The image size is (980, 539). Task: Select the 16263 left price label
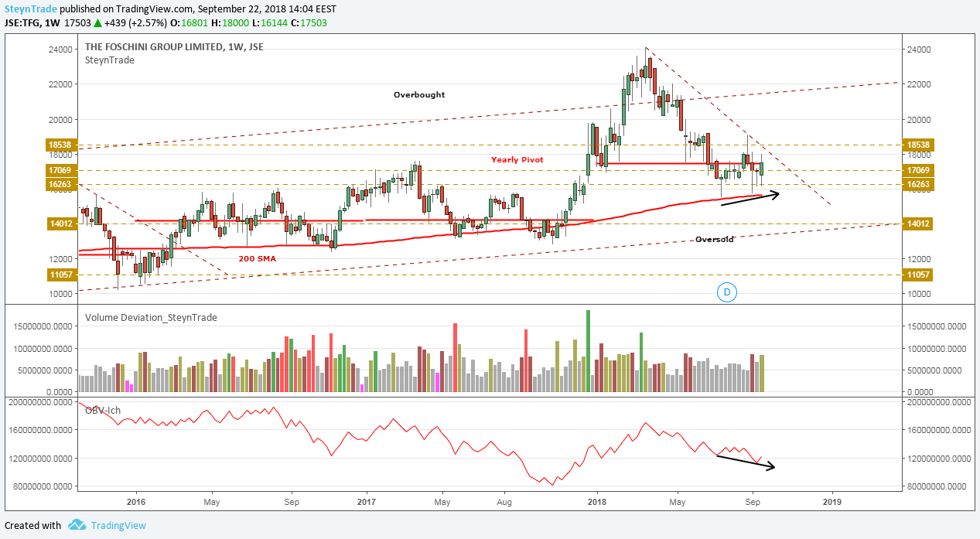click(63, 184)
